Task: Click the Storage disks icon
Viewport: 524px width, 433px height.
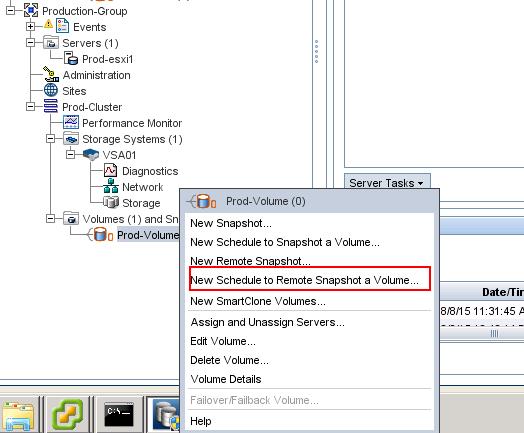Action: [x=111, y=202]
